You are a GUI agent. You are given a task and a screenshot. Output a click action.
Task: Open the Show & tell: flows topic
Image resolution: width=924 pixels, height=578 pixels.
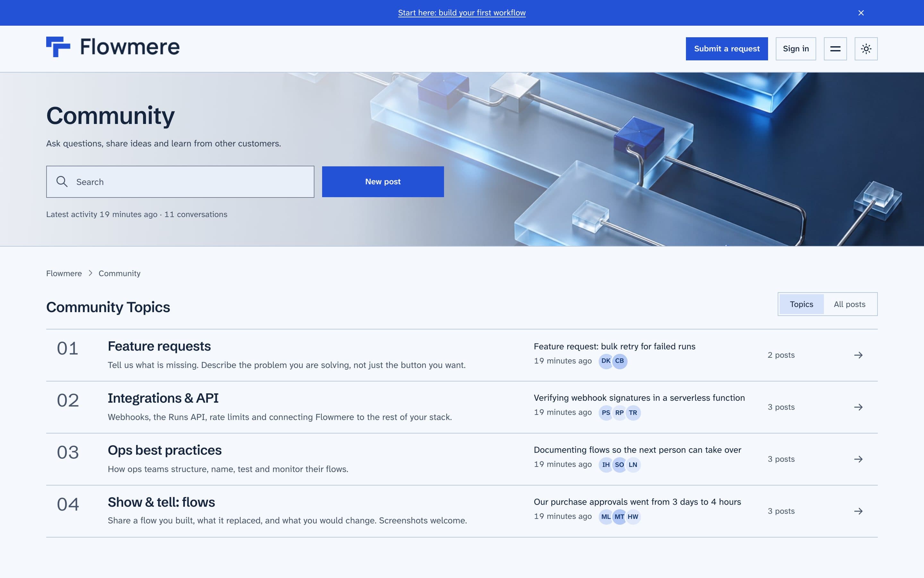(x=161, y=502)
